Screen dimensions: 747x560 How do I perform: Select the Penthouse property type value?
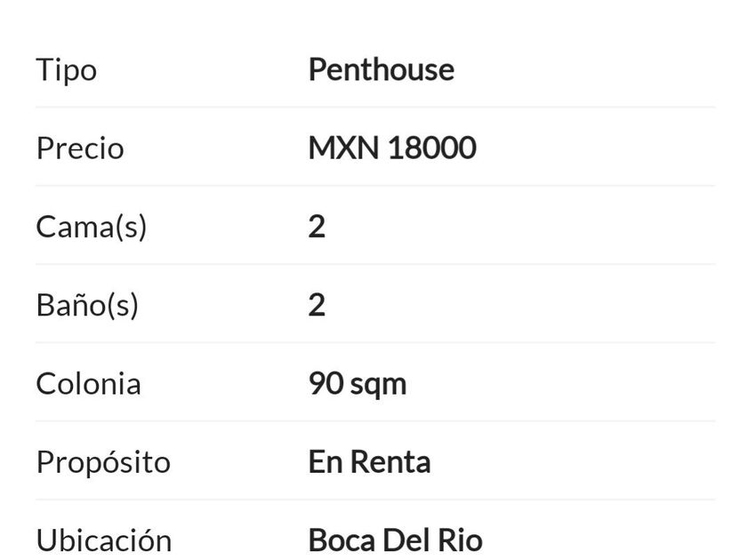tap(381, 70)
